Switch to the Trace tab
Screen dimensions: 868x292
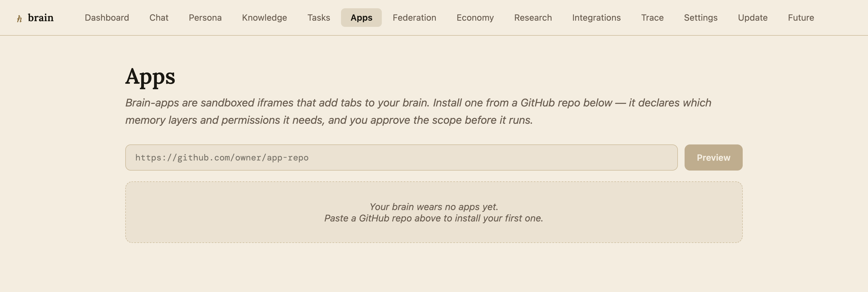click(x=652, y=18)
